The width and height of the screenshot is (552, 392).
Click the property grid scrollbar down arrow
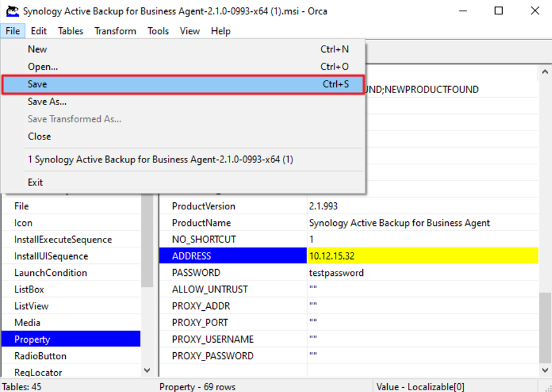545,370
